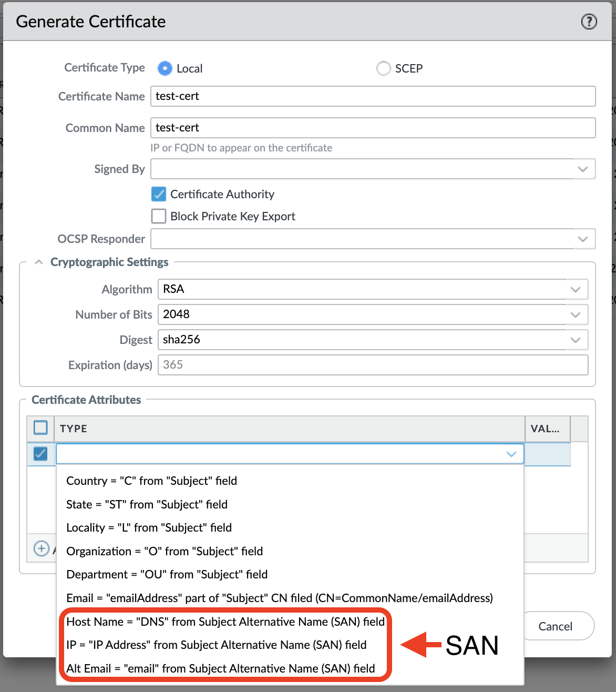The width and height of the screenshot is (616, 692).
Task: Select the Local certificate type
Action: click(x=165, y=68)
